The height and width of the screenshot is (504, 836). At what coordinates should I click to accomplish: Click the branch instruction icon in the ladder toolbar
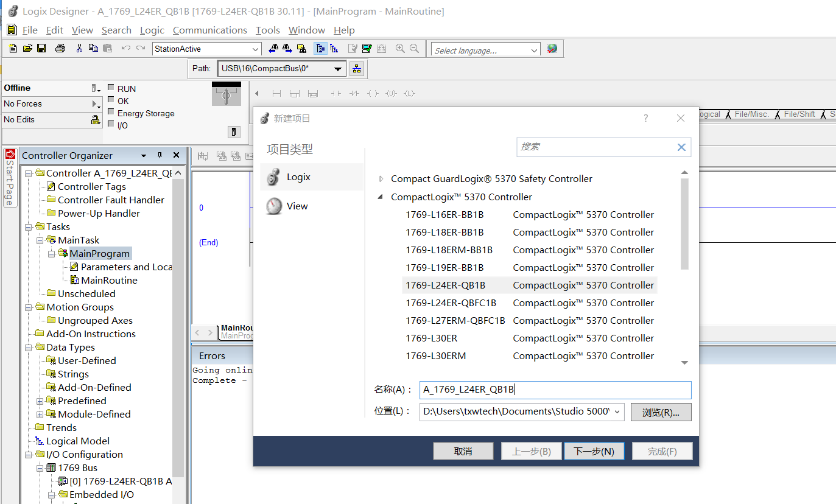(294, 94)
